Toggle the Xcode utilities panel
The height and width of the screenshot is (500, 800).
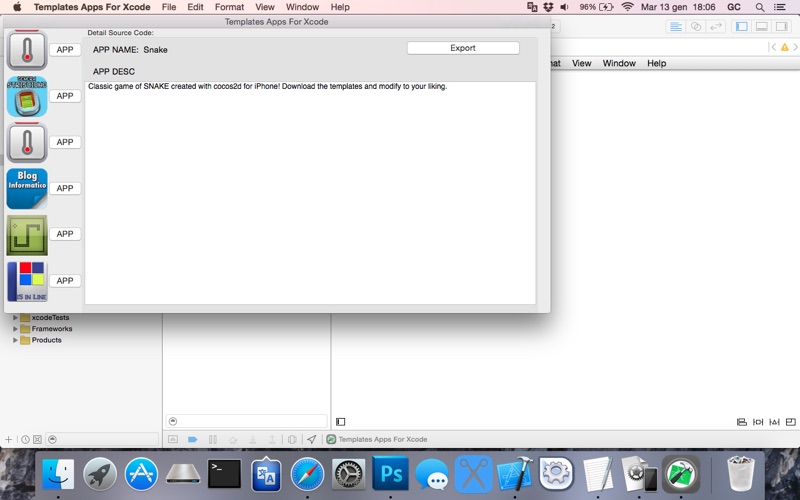781,27
